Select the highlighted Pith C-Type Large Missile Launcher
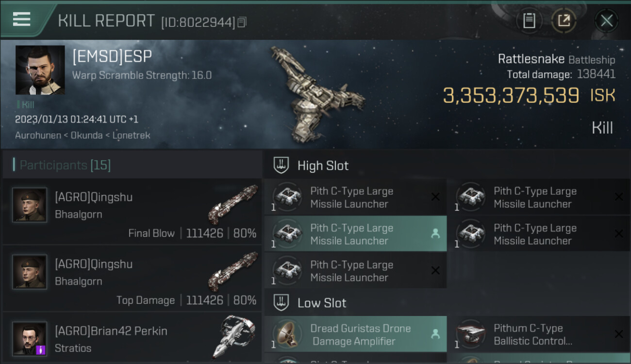631x364 pixels. (355, 234)
